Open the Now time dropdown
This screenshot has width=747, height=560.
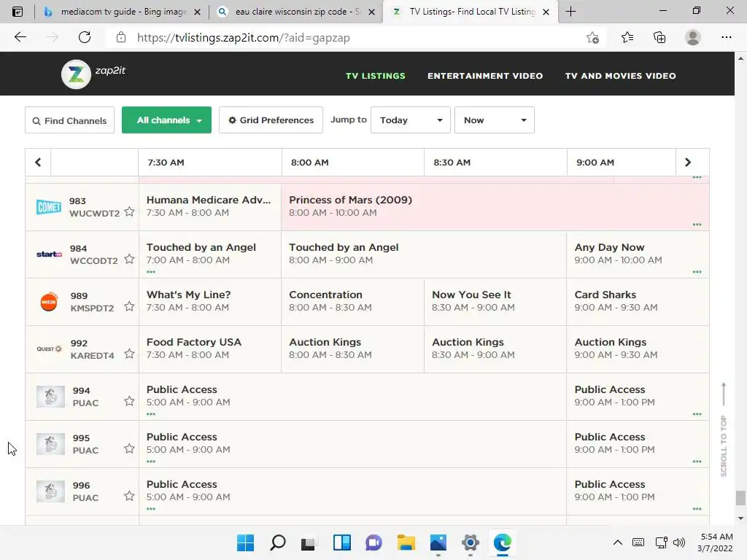[495, 120]
